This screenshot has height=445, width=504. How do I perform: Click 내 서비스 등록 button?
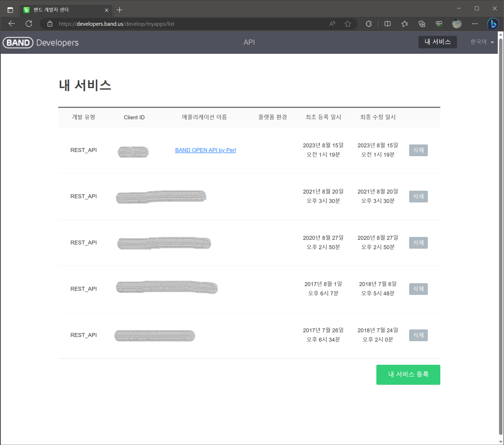click(408, 374)
